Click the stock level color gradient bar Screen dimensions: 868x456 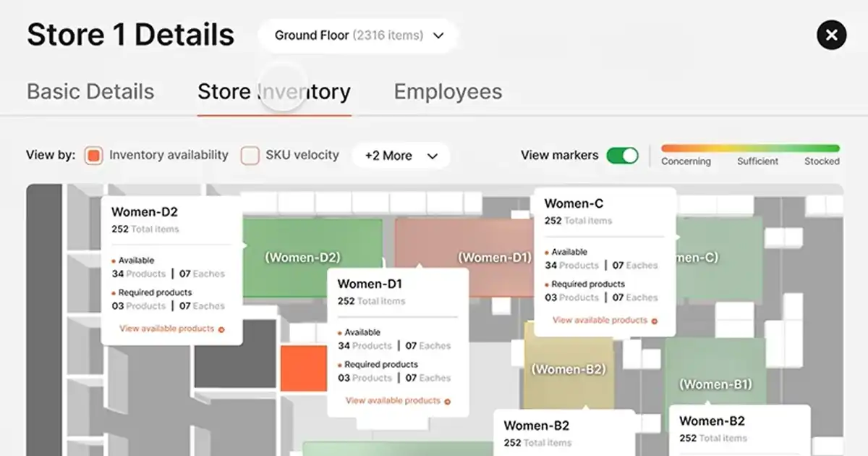tap(750, 148)
